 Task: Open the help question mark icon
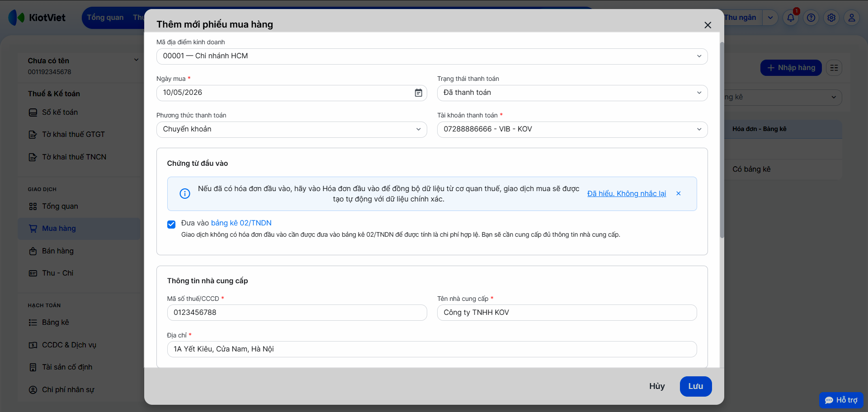(x=811, y=18)
